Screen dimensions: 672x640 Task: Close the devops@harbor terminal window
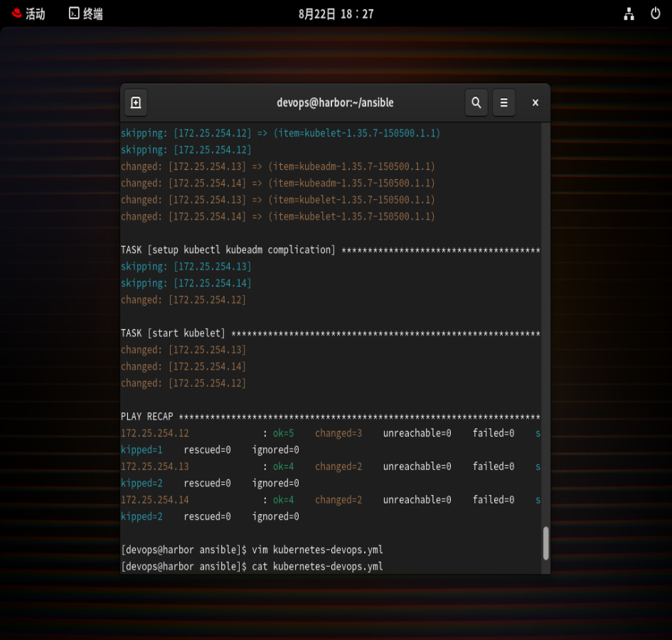tap(535, 103)
